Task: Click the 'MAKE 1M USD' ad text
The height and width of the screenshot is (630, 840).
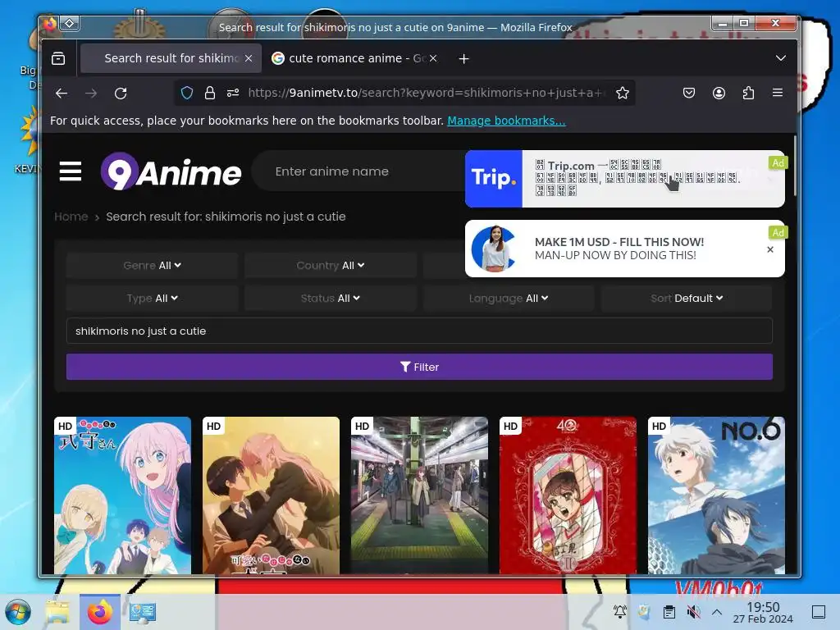Action: (x=619, y=249)
